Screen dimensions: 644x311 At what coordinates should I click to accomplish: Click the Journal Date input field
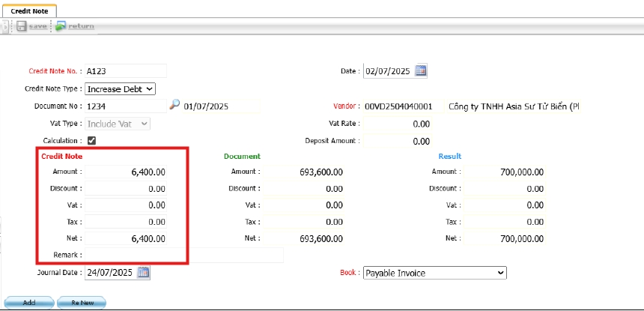tap(110, 273)
